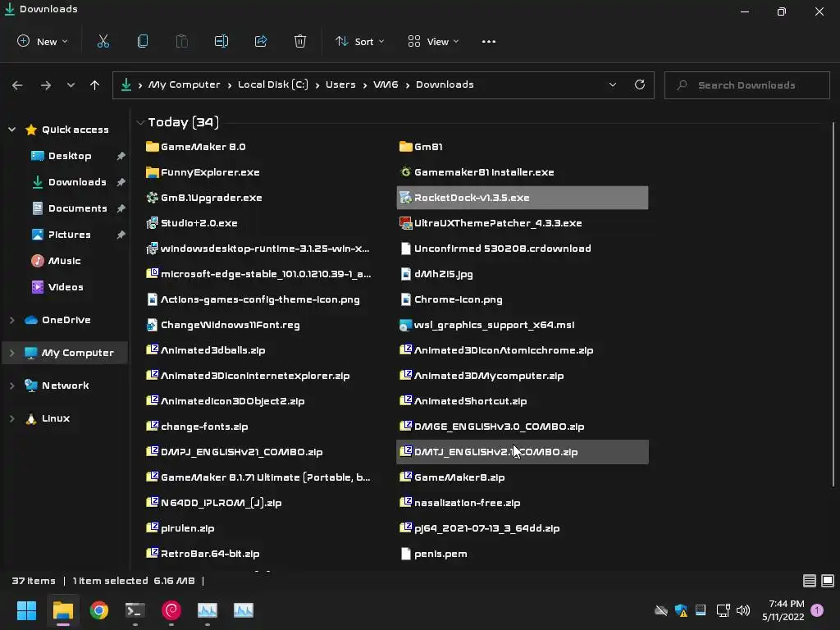Click the network tray icon
The height and width of the screenshot is (630, 840).
click(723, 610)
